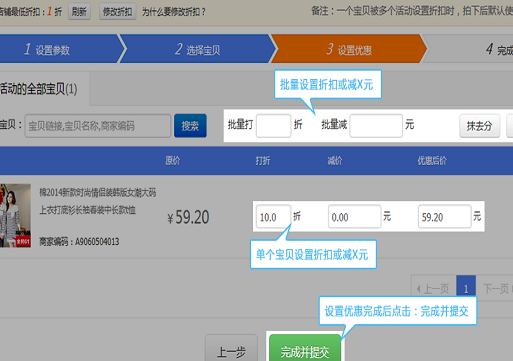Click the 减价 column header
513x361 pixels.
(335, 161)
